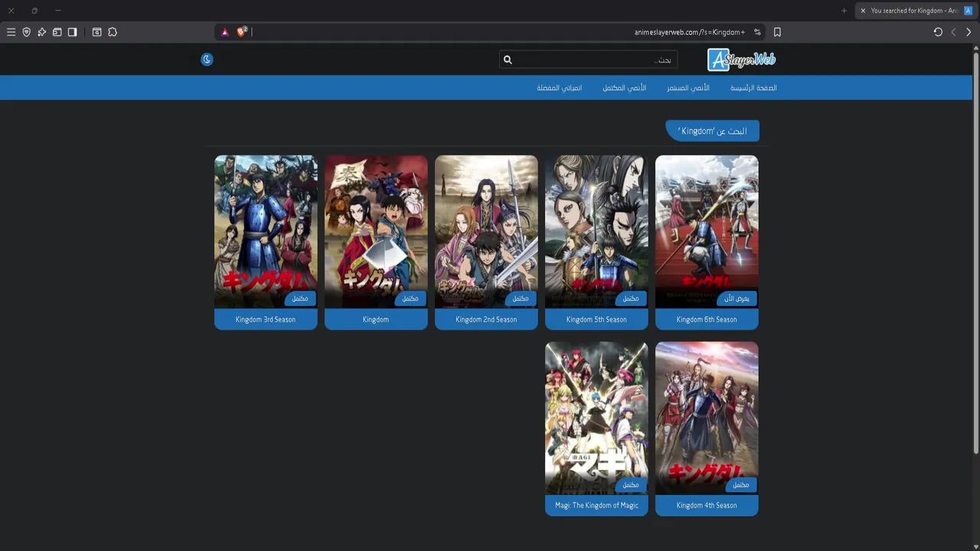Open Kingdom 4th Season poster
The height and width of the screenshot is (551, 980).
[707, 418]
